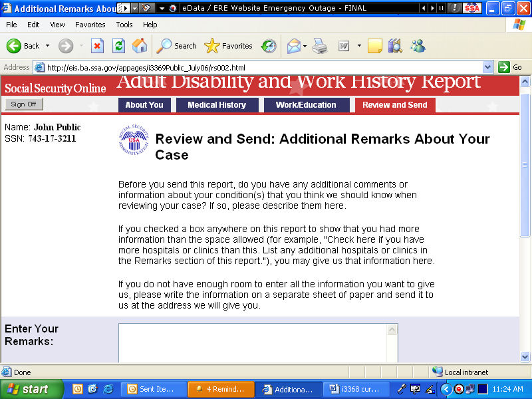Image resolution: width=532 pixels, height=399 pixels.
Task: Switch to the Medical History tab
Action: [217, 105]
